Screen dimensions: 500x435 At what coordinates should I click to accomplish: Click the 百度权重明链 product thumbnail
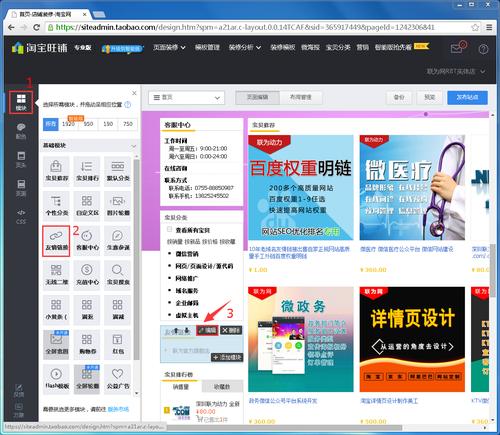coord(301,187)
